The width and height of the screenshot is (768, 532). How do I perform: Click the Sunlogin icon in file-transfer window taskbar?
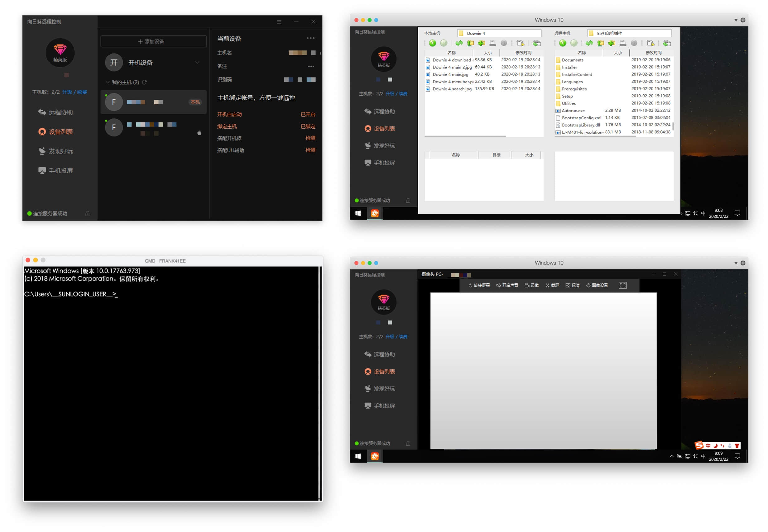(375, 213)
